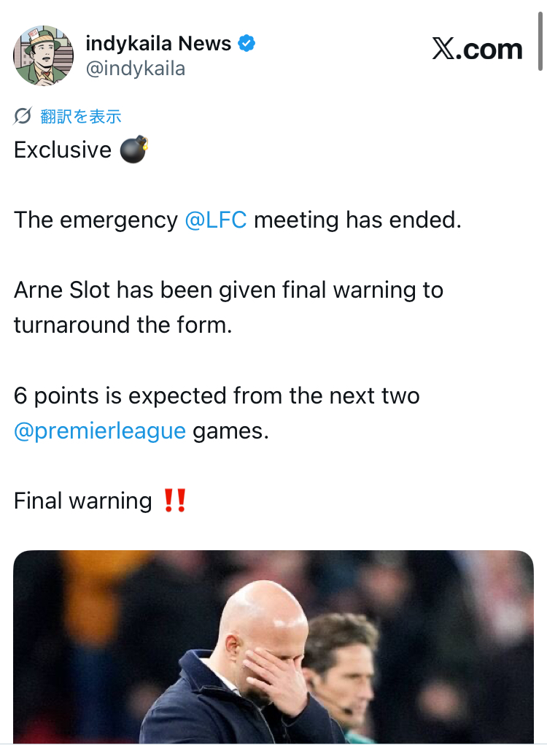Click the blue verified badge
The height and width of the screenshot is (756, 547).
[x=247, y=44]
